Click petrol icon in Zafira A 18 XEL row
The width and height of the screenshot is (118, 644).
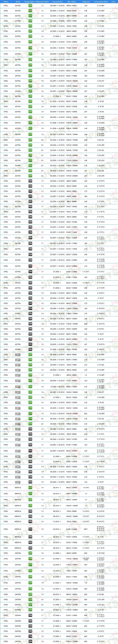click(x=30, y=594)
